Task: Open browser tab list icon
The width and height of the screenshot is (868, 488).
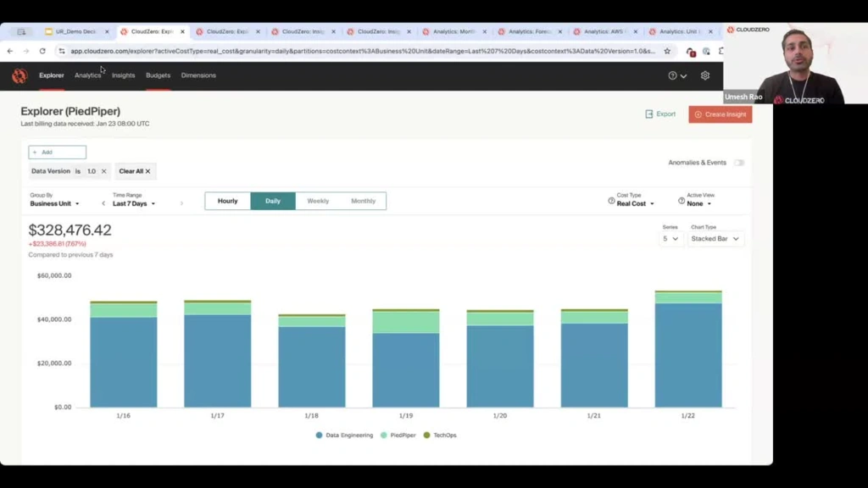Action: point(21,31)
